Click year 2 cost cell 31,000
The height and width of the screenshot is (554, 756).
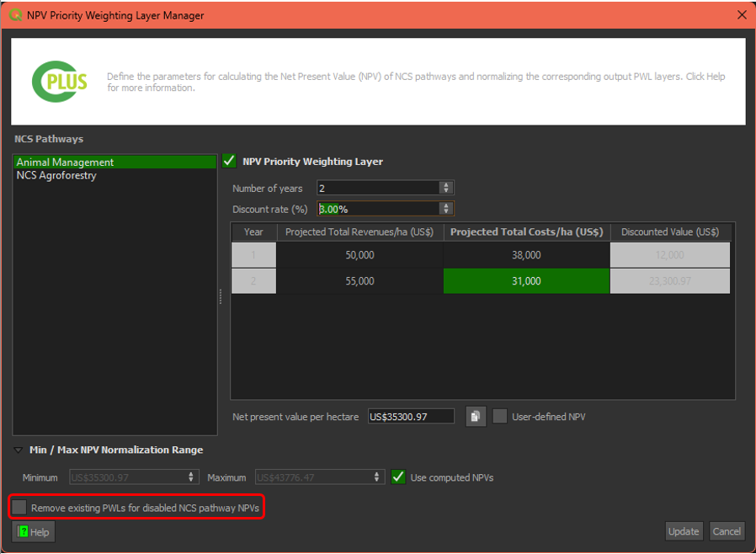[526, 281]
